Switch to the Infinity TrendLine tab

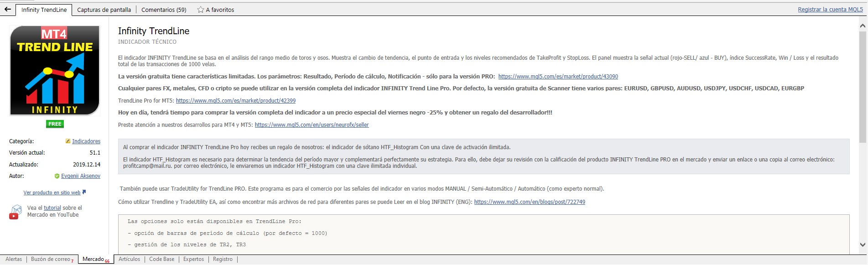click(x=44, y=10)
